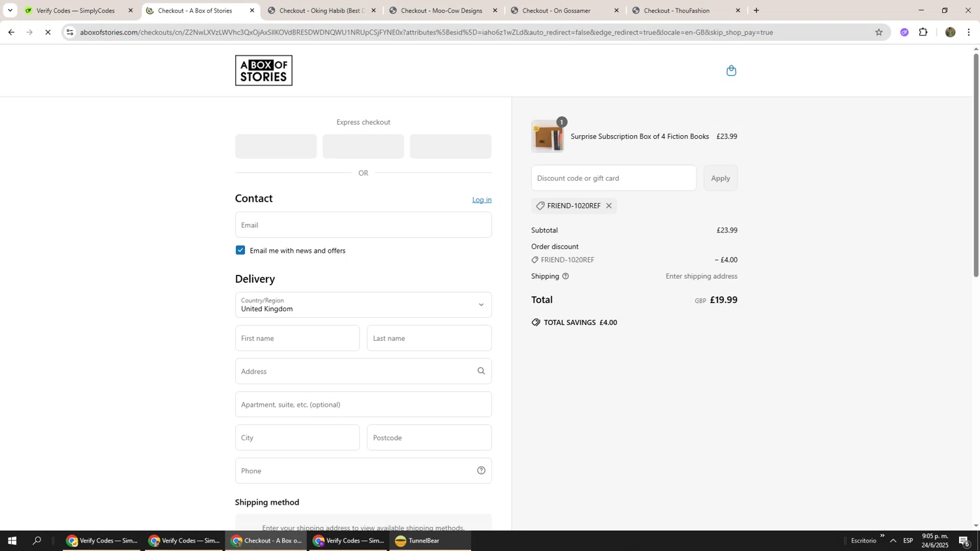Click the shipping info question mark icon
Screen dimensions: 980x551
[566, 276]
